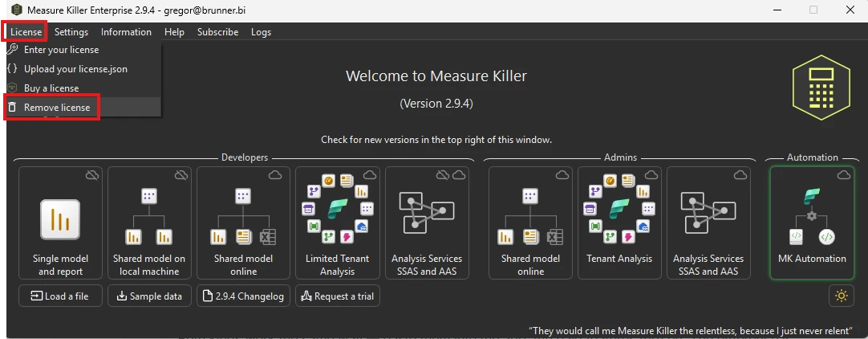Screen dimensions: 868x339
Task: Click Request a trial button
Action: coord(338,296)
